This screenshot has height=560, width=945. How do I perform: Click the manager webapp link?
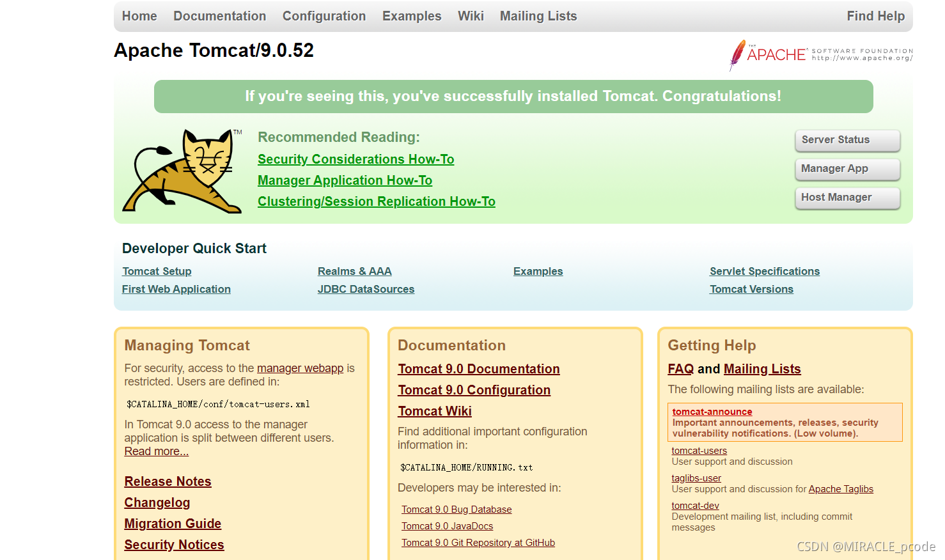click(300, 368)
